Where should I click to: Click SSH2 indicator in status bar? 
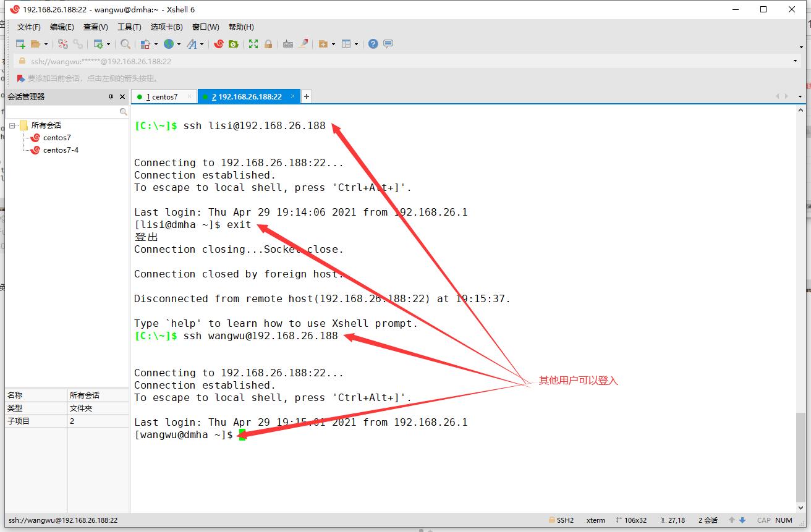(x=561, y=520)
